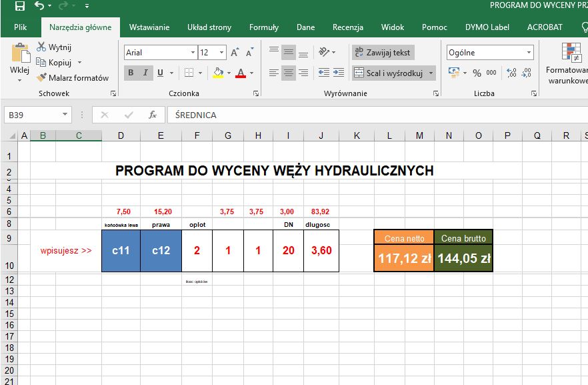Toggle Underline formatting

(160, 73)
